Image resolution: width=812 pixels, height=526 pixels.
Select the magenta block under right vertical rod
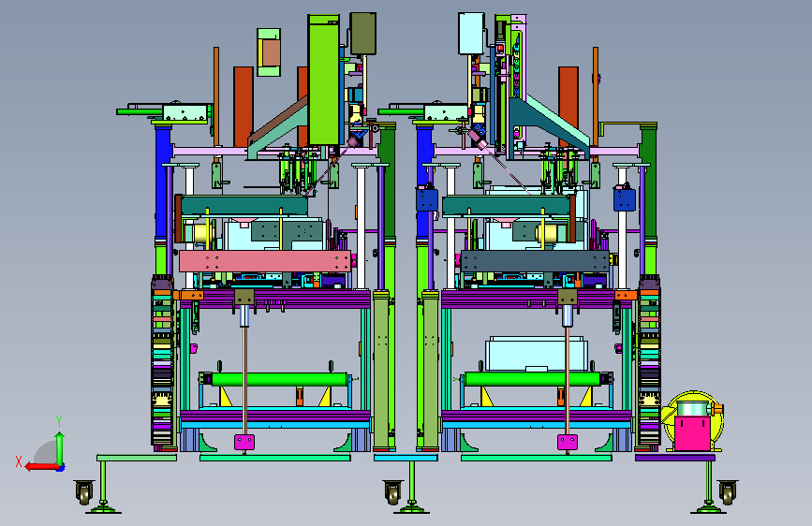567,442
